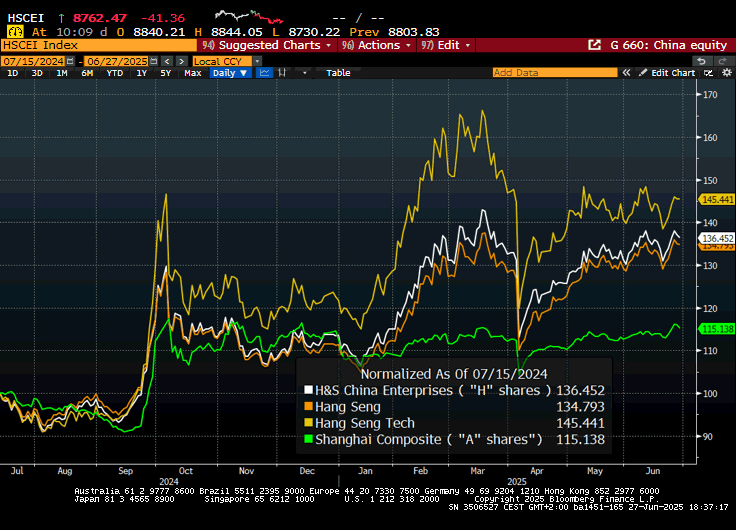Select the 1Y range tab
Screen dimensions: 736x530
click(141, 73)
